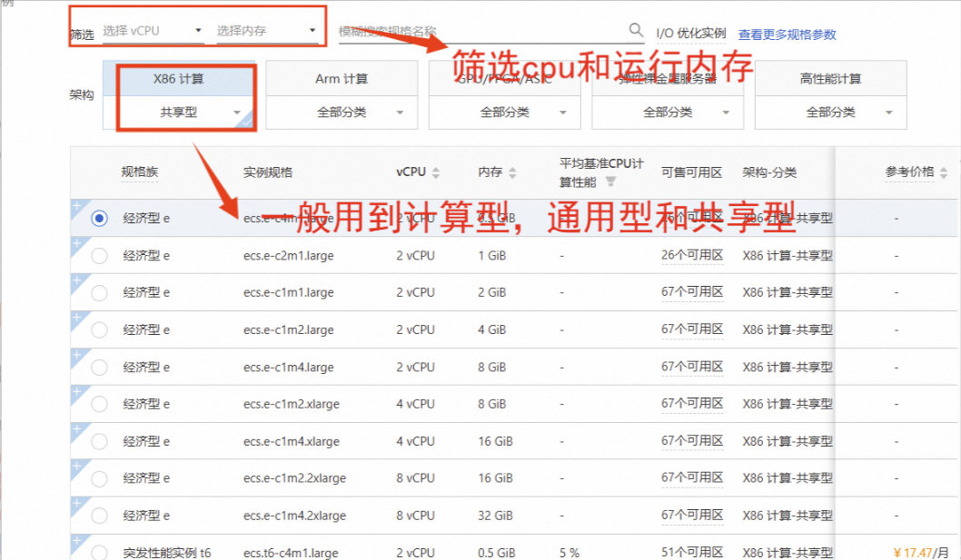Click filter icon in 平均基准CPU计算性能 column
This screenshot has height=560, width=961.
[x=610, y=182]
